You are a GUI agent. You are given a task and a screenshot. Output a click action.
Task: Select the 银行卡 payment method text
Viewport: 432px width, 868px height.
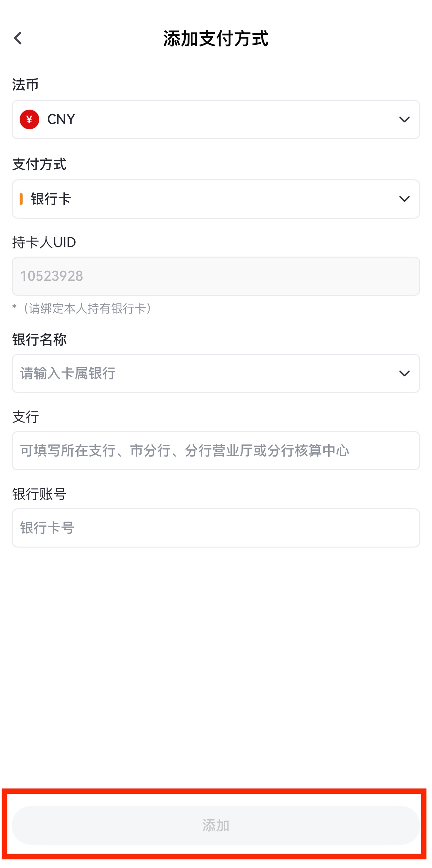pyautogui.click(x=51, y=199)
